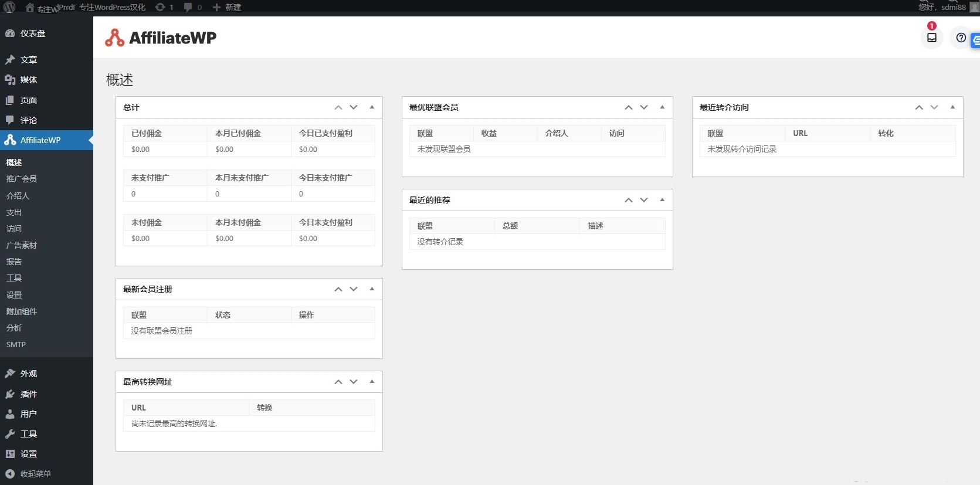Click the 尚未记录最高的转换网址 row
This screenshot has height=485, width=980.
click(x=249, y=423)
